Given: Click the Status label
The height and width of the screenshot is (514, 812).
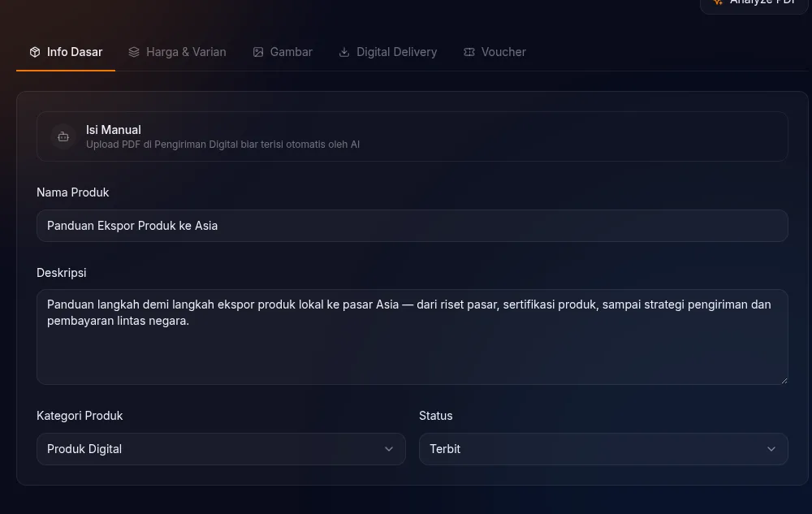Looking at the screenshot, I should [x=435, y=416].
